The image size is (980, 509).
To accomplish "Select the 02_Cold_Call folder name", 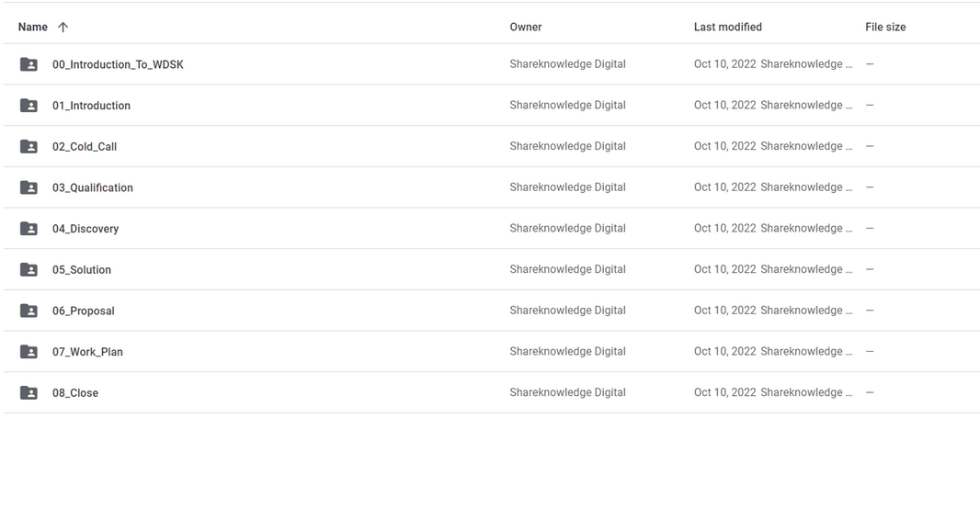I will [x=85, y=147].
